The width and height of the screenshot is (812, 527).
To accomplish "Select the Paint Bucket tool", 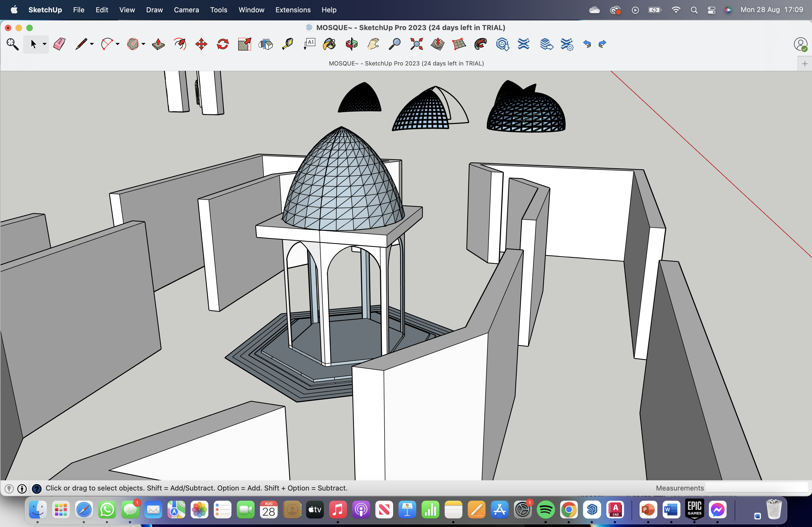I will [329, 44].
